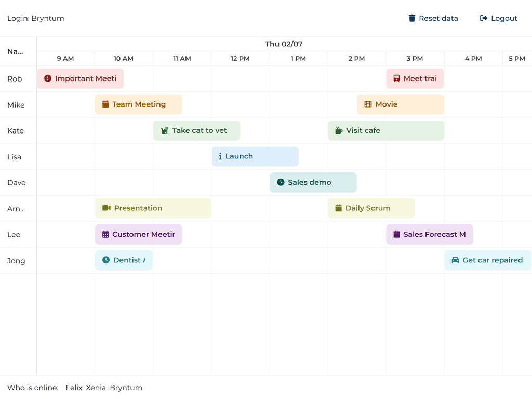
Task: Click the exclamation icon on Important Meeting
Action: (48, 78)
